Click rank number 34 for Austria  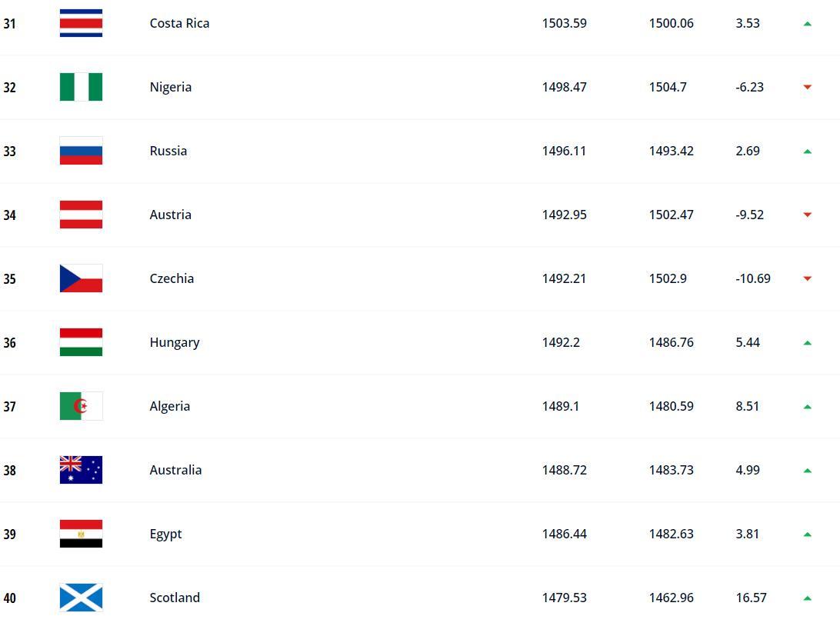point(10,215)
